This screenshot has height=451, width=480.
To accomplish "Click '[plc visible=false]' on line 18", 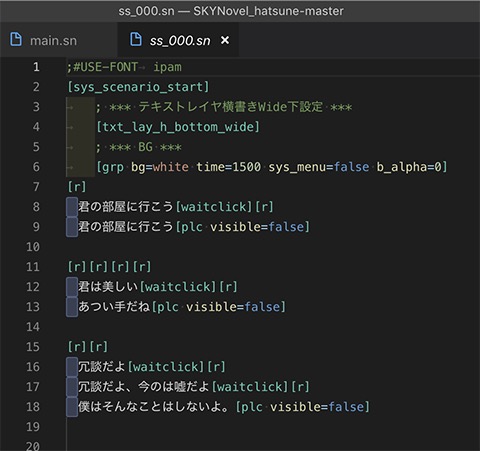I will 303,407.
